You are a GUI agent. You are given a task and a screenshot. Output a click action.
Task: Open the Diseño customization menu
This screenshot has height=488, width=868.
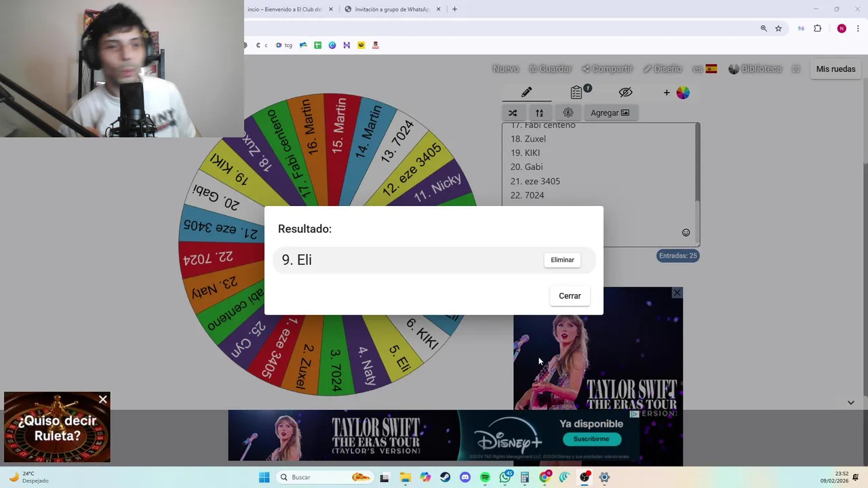(x=663, y=69)
